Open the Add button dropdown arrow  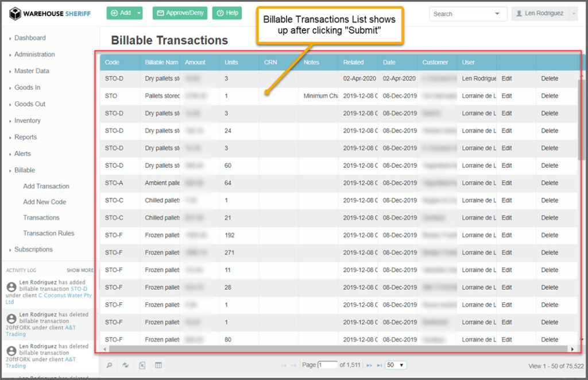(x=138, y=13)
